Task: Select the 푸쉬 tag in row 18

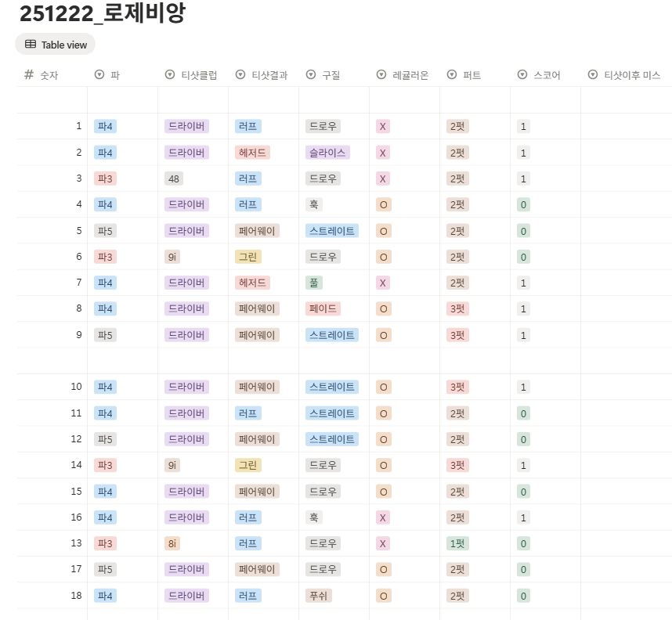Action: (319, 596)
